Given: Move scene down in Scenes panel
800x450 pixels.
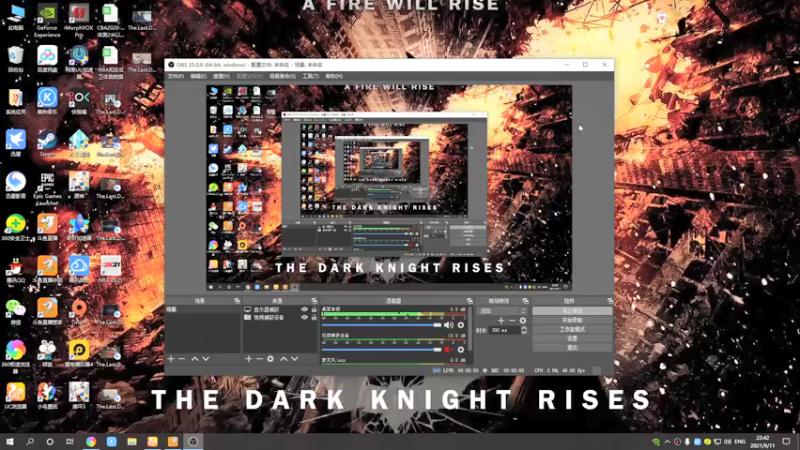Looking at the screenshot, I should click(x=206, y=359).
